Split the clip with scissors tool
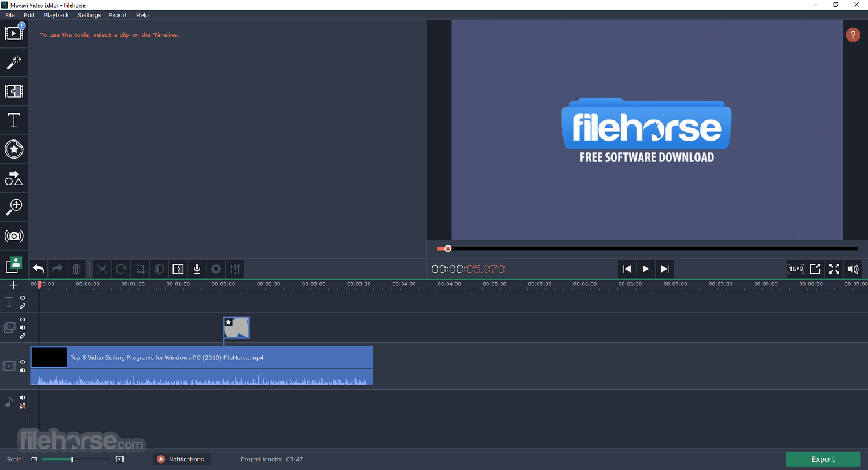The width and height of the screenshot is (868, 470). click(x=102, y=269)
